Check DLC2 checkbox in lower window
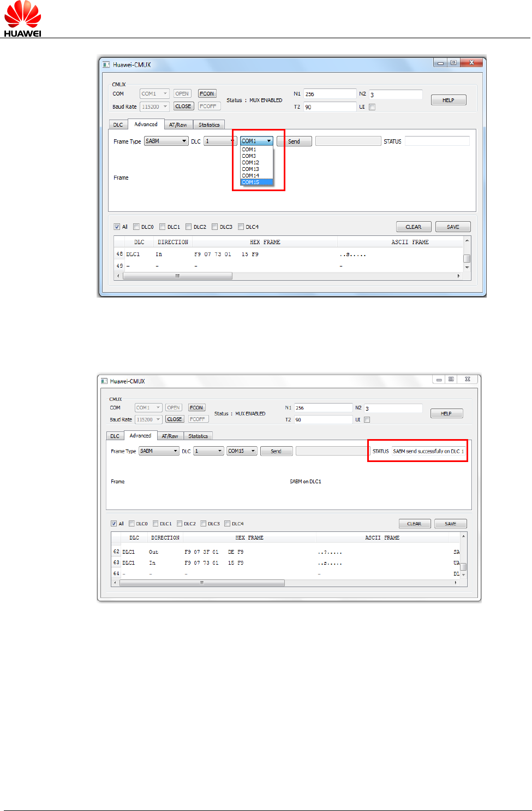The width and height of the screenshot is (532, 811). coord(180,523)
